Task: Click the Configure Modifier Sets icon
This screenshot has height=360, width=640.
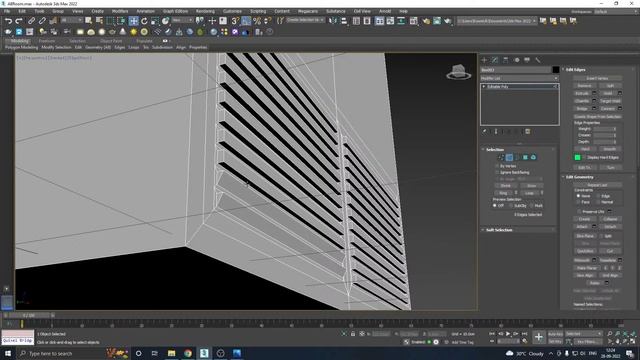Action: 527,131
